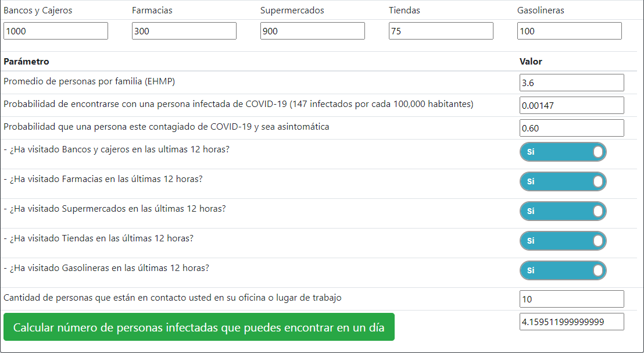Click the Parámetro column header

[x=26, y=62]
